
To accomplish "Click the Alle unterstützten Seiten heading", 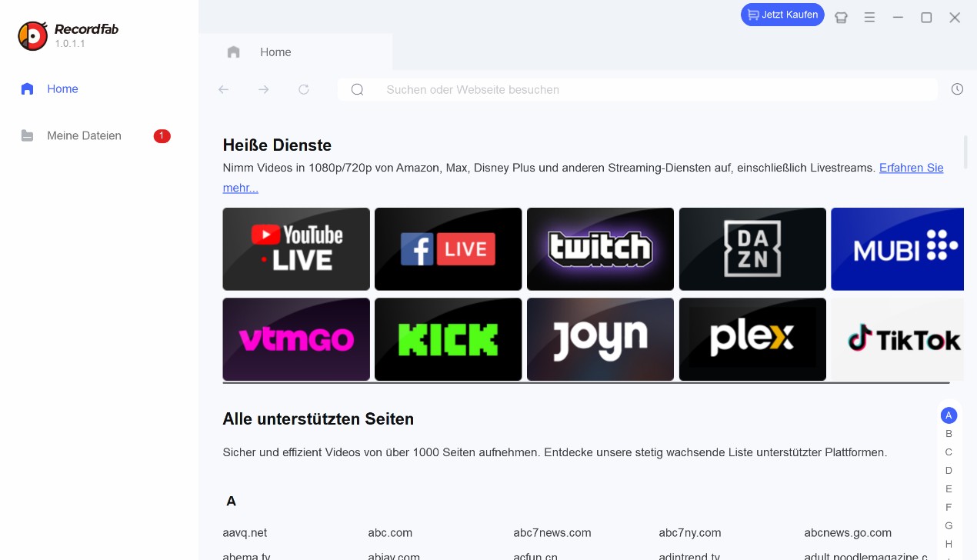I will (x=318, y=419).
